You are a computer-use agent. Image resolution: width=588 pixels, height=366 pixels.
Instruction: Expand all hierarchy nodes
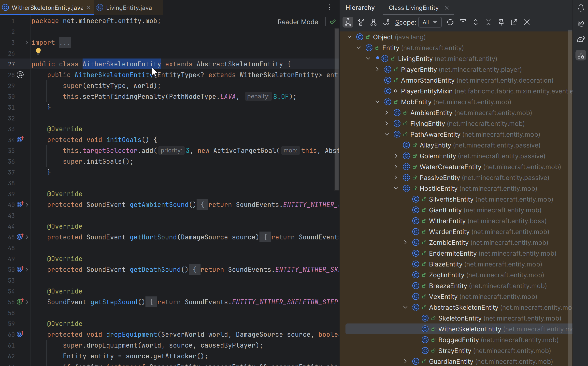click(x=475, y=22)
